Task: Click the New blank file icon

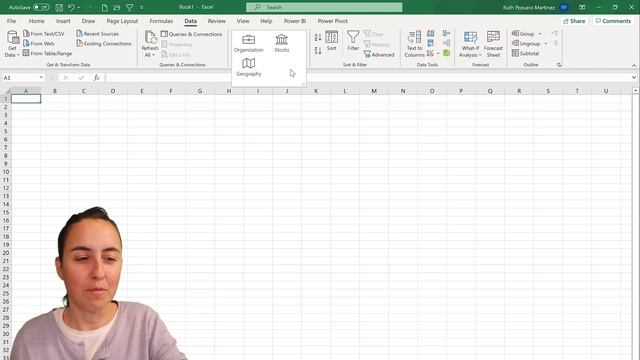Action: click(x=104, y=7)
